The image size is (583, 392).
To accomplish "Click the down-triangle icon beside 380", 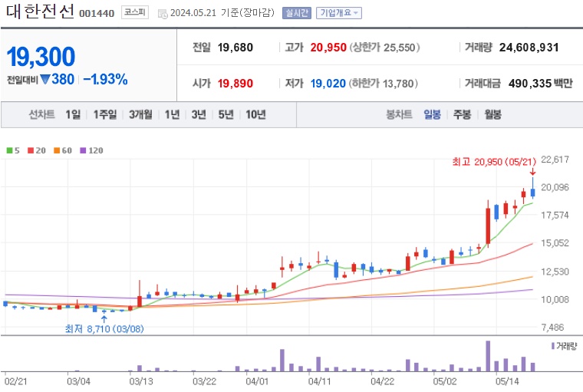I will [45, 79].
